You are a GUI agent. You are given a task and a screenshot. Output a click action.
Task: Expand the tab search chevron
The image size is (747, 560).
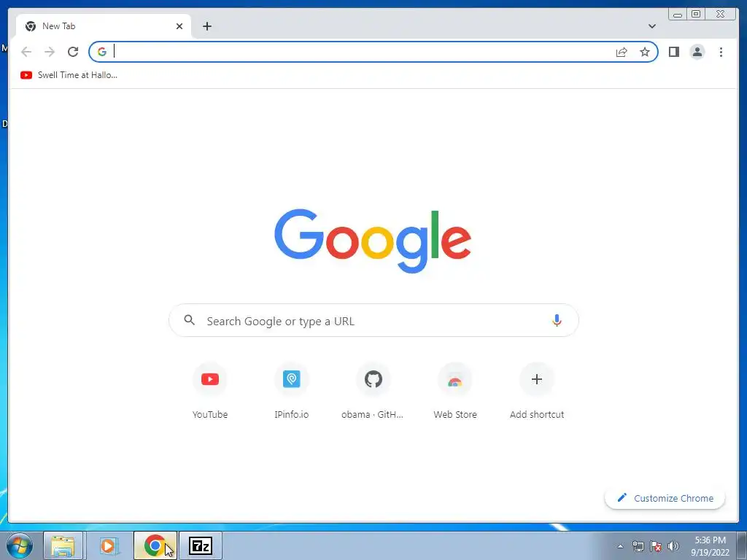[652, 26]
